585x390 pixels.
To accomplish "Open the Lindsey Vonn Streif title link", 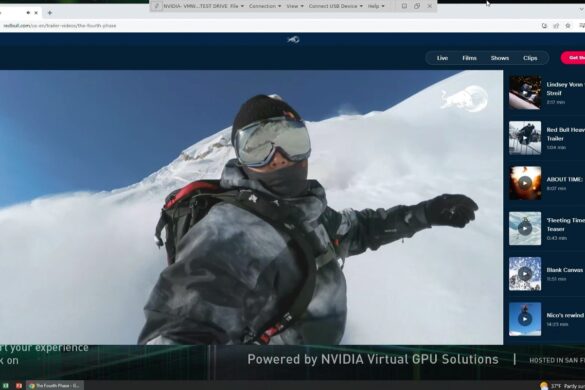I will point(566,89).
